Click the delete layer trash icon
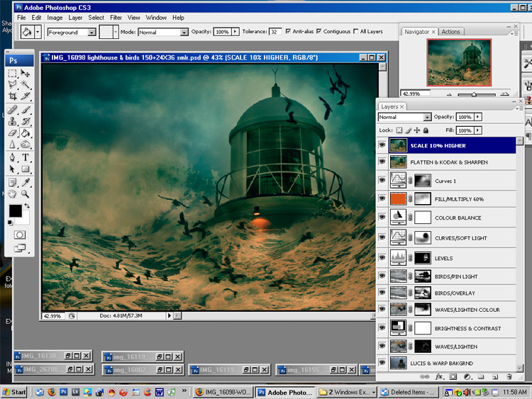532x399 pixels. coord(510,376)
